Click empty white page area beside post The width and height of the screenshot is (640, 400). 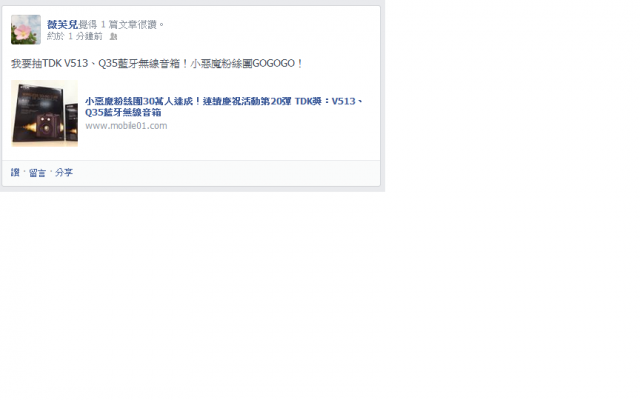pyautogui.click(x=510, y=163)
